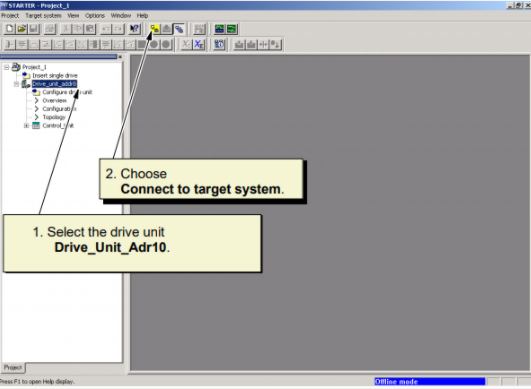Click the blue info device toolbar icon
The image size is (531, 389).
click(219, 44)
